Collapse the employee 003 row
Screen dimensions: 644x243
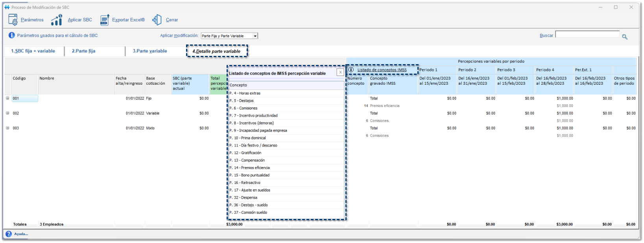(x=7, y=128)
